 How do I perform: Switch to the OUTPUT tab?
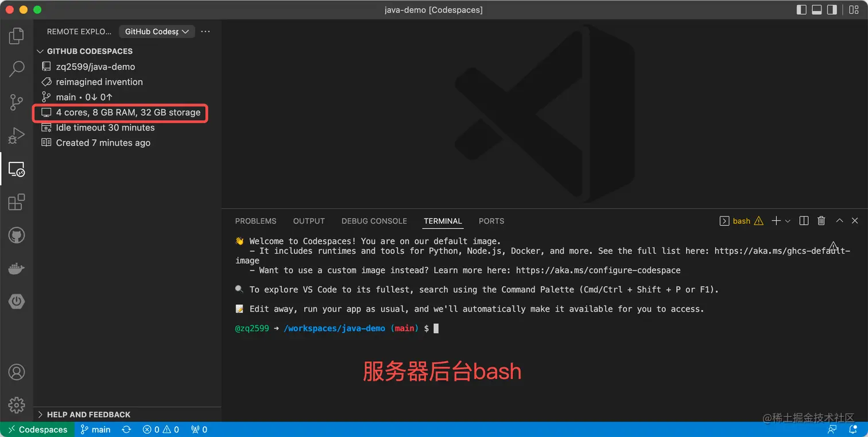coord(309,221)
